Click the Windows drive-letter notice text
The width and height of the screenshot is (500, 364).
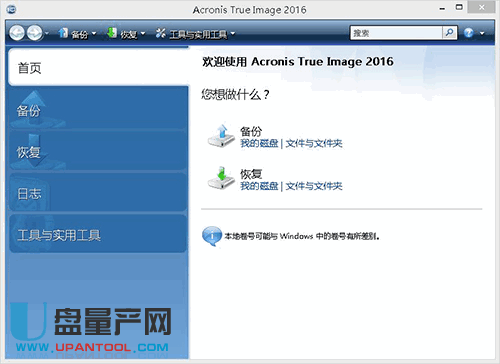click(302, 236)
